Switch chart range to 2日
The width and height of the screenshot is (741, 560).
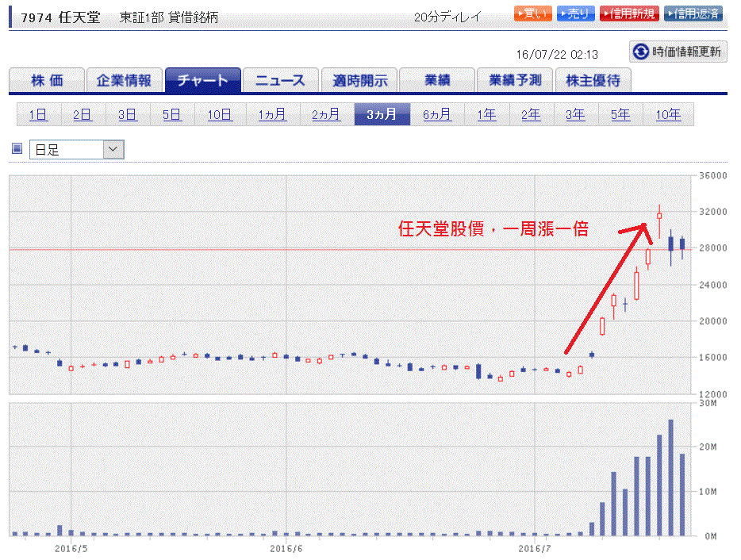pyautogui.click(x=83, y=114)
